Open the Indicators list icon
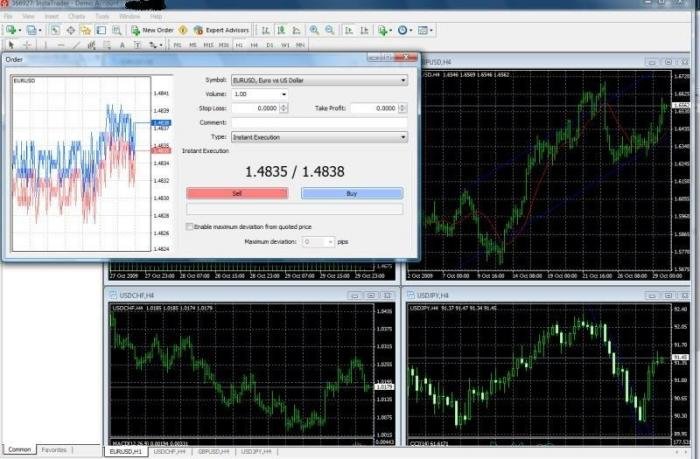 [x=383, y=30]
